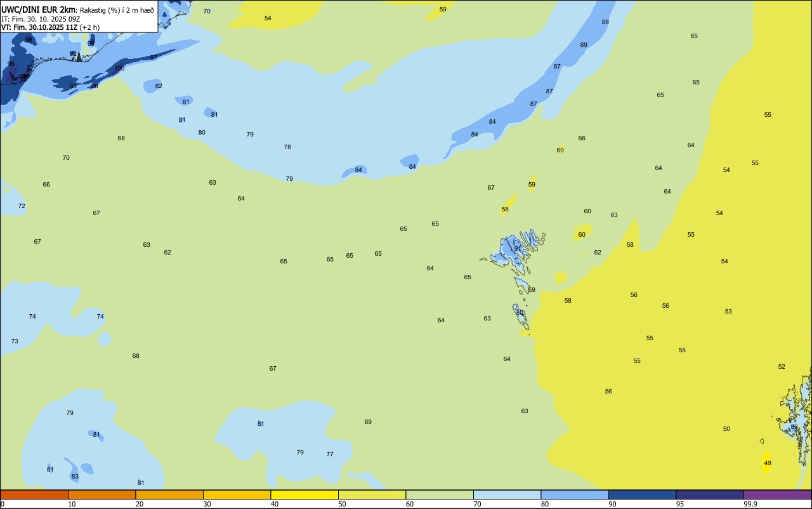Click the humidity value 77
Viewport: 812px width, 509px height.
point(330,454)
